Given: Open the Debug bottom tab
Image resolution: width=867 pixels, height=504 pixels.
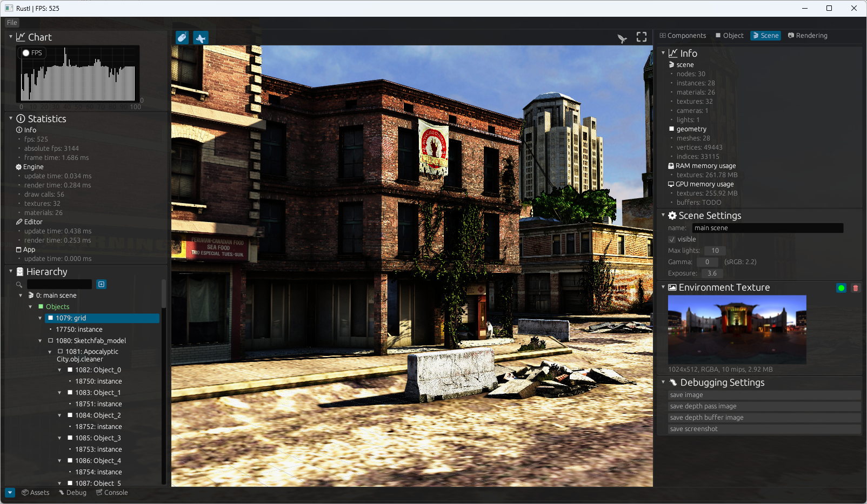Looking at the screenshot, I should click(x=72, y=493).
